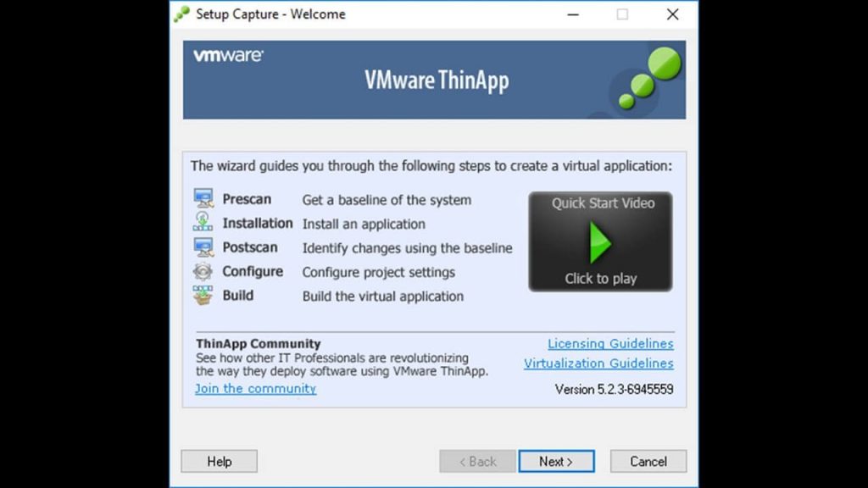This screenshot has width=868, height=488.
Task: Proceed with the Next button
Action: 556,461
